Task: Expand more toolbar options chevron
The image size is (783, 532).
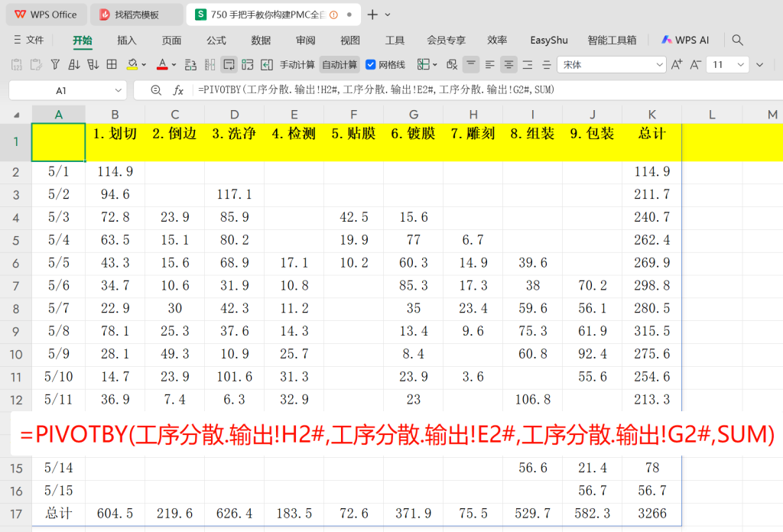Action: click(760, 65)
